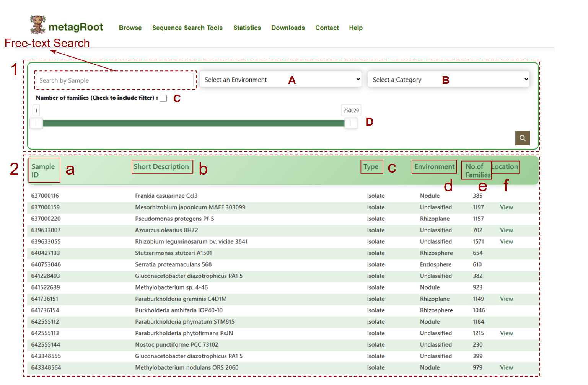The height and width of the screenshot is (385, 588).
Task: Click the No.of Families column header
Action: coord(478,171)
